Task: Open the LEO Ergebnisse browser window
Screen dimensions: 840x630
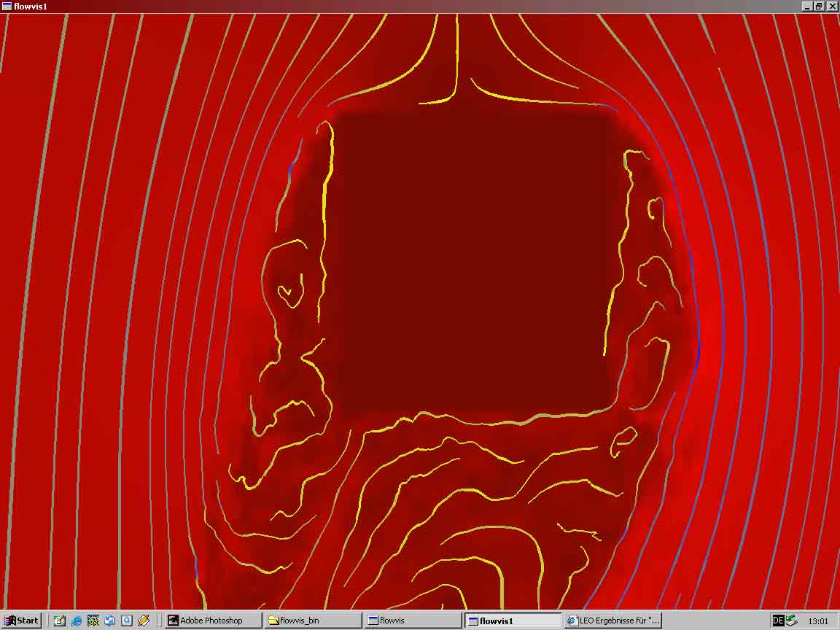Action: pyautogui.click(x=613, y=621)
